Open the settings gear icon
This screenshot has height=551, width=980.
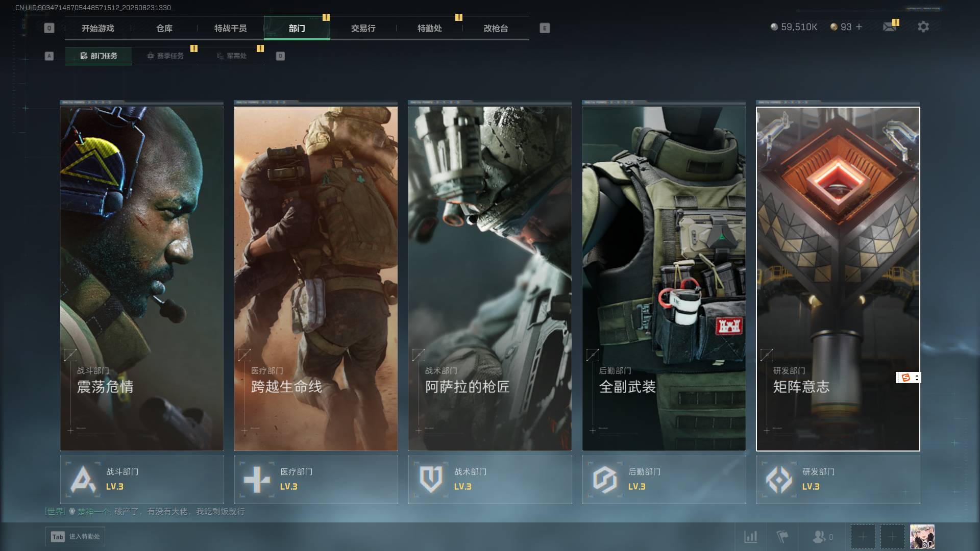pyautogui.click(x=923, y=27)
